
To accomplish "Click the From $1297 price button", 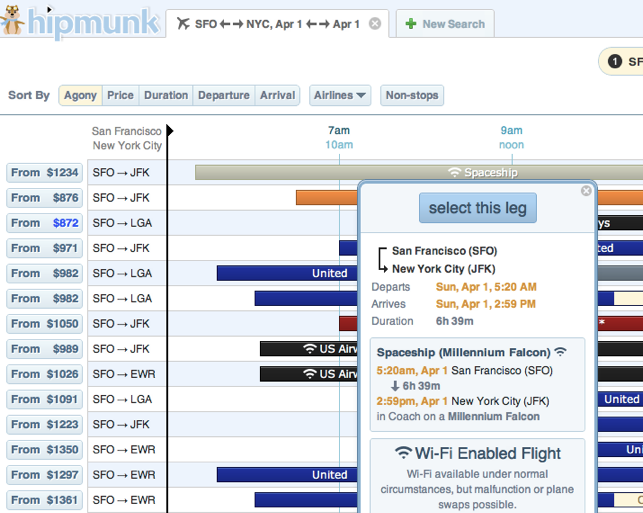I will pos(44,475).
